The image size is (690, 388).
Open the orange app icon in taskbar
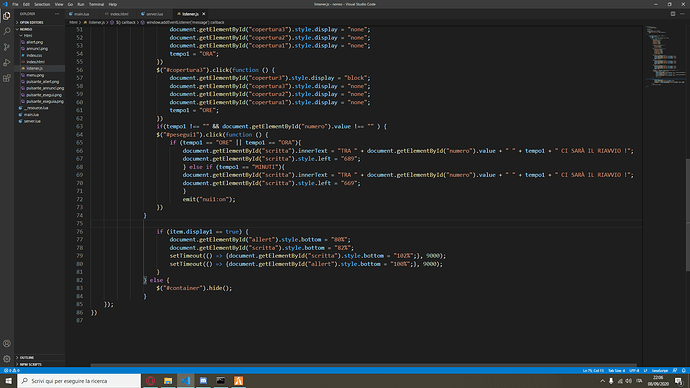point(239,381)
